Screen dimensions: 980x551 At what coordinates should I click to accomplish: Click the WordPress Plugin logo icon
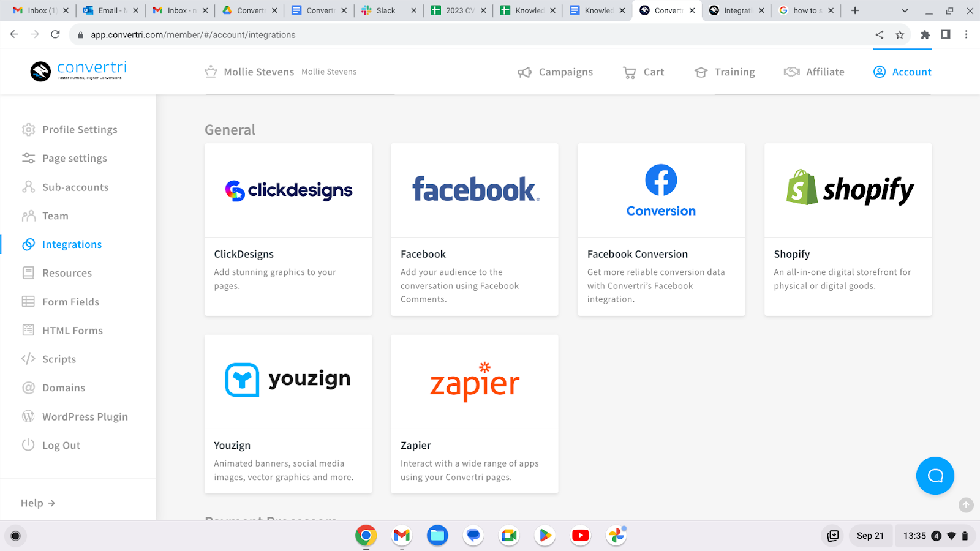coord(28,416)
